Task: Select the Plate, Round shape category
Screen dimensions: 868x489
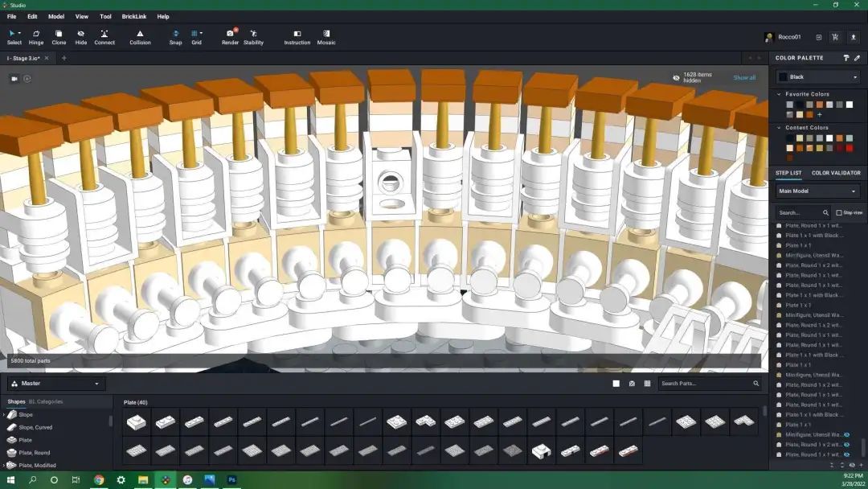Action: point(34,453)
